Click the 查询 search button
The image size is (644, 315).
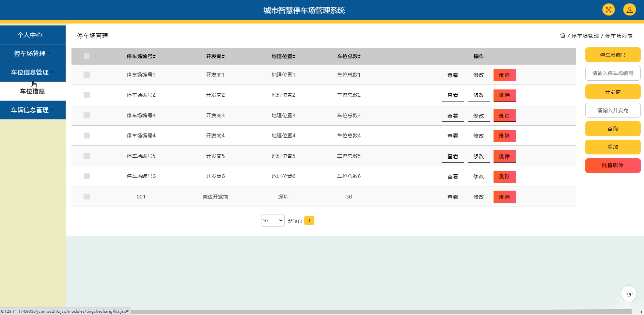(613, 129)
